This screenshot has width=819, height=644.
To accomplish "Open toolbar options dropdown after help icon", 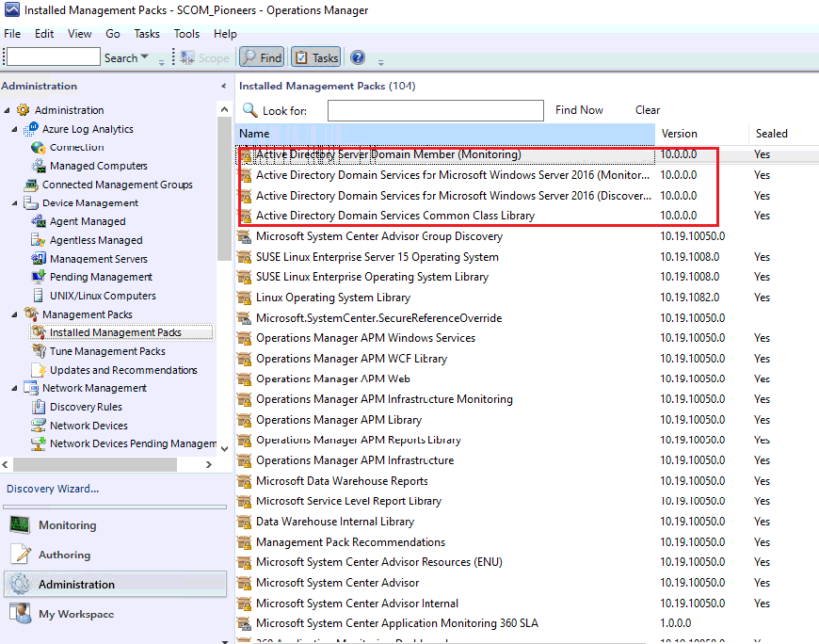I will [380, 62].
